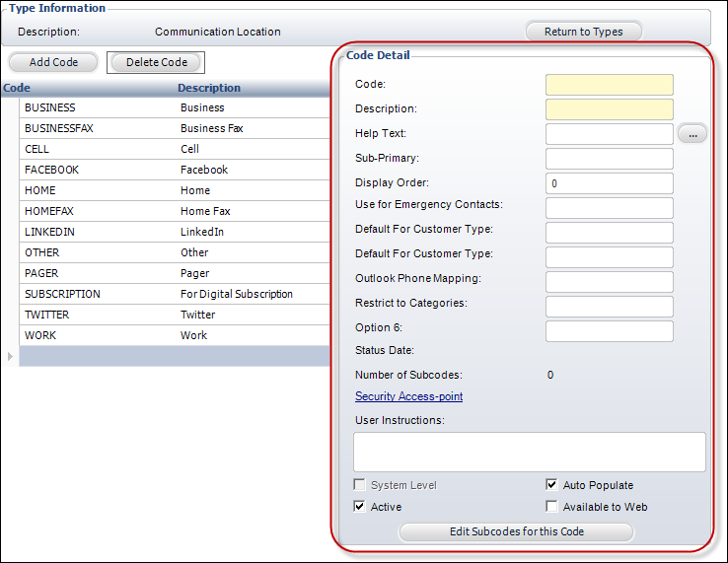The image size is (728, 563).
Task: Click the Add Code button
Action: pyautogui.click(x=53, y=62)
